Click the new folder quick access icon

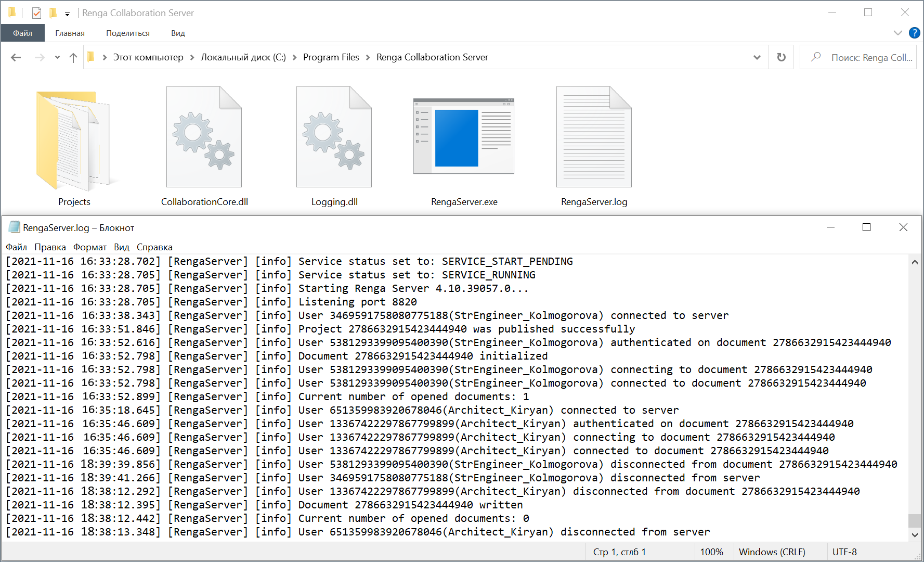(x=53, y=12)
